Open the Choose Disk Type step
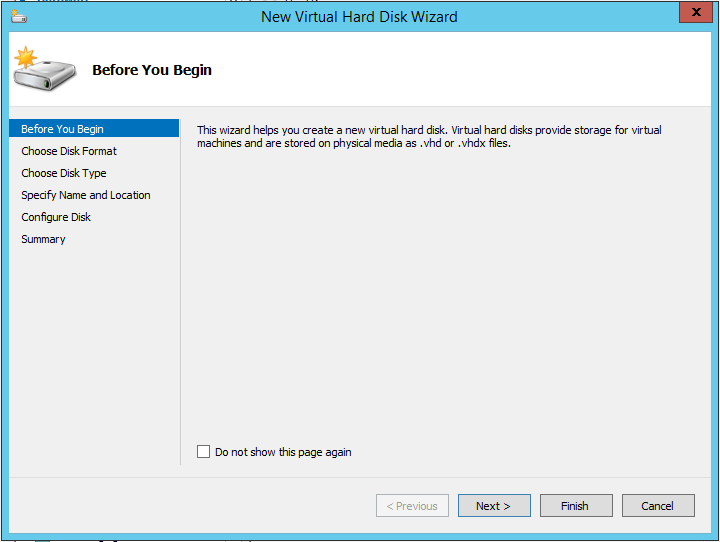 64,173
